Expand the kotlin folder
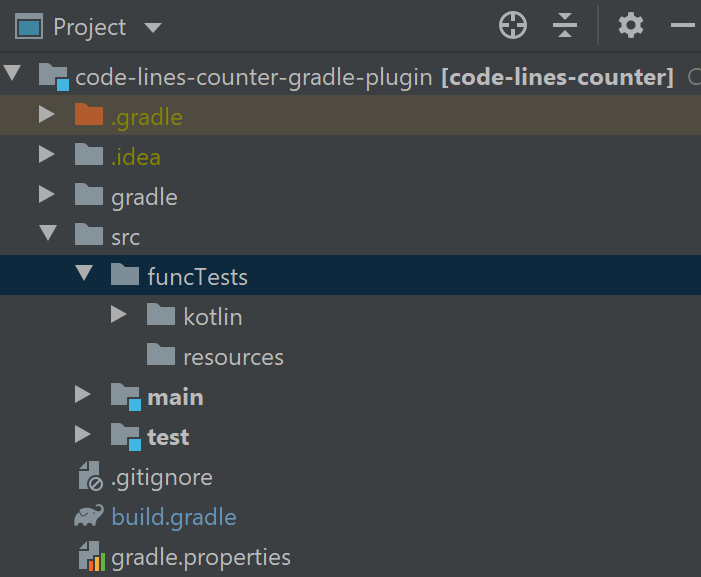 pos(119,316)
